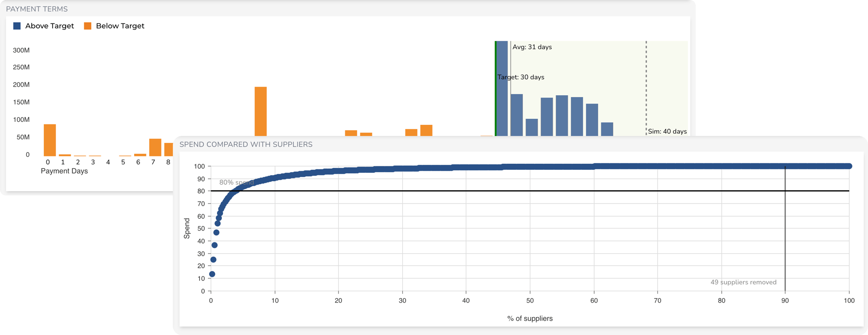
Task: Click the PAYMENT TERMS panel title
Action: [37, 9]
